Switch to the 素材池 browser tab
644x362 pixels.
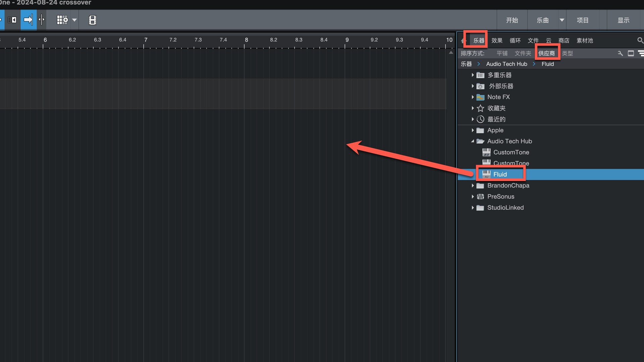pyautogui.click(x=585, y=41)
